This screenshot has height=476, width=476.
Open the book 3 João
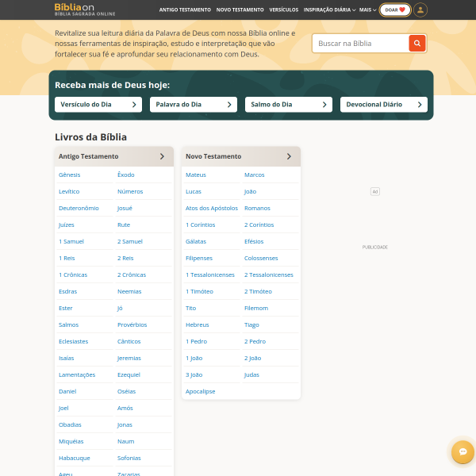[x=194, y=375]
